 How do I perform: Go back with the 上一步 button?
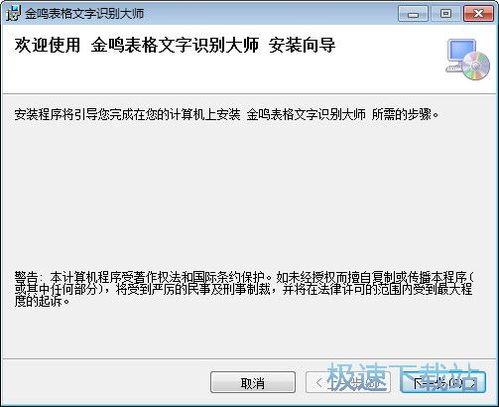tap(348, 382)
